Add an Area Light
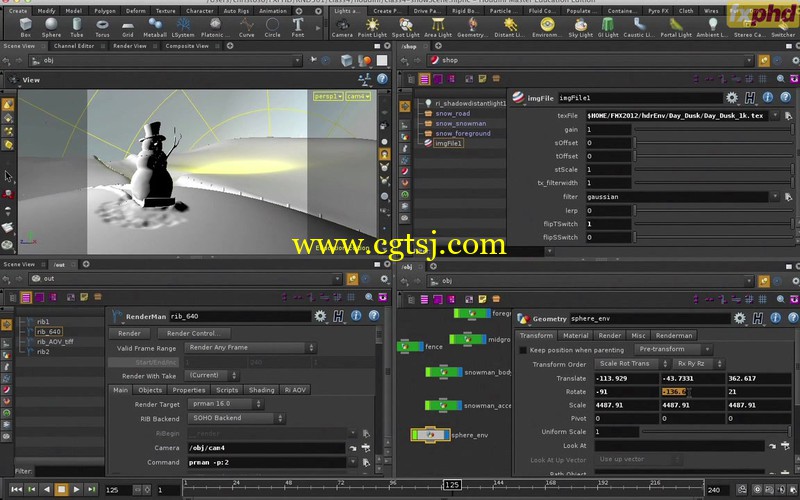Screen dimensions: 800x500 point(438,27)
